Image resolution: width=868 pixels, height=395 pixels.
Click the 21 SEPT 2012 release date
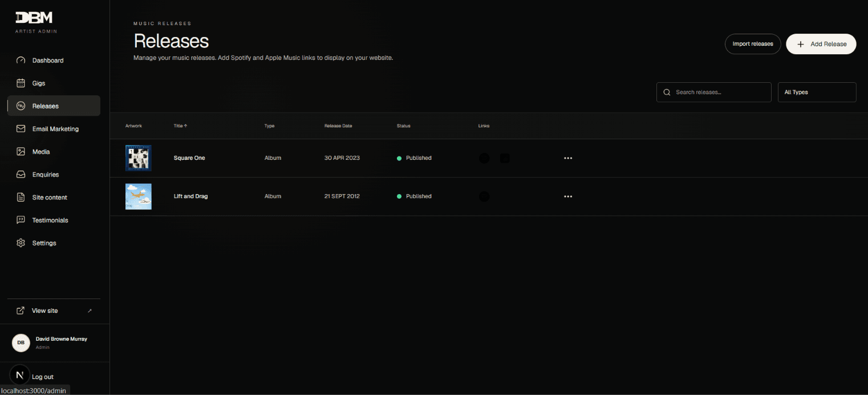[x=342, y=196]
